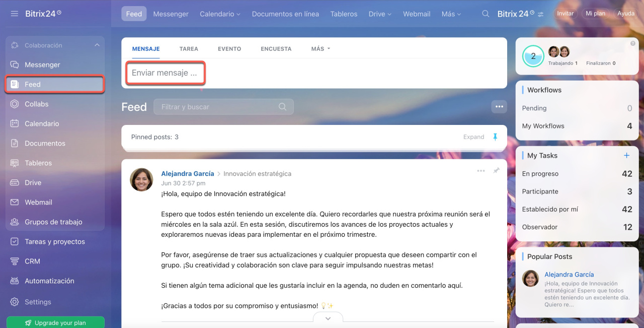Collapse the Colaboración sidebar section
The height and width of the screenshot is (328, 644).
97,45
